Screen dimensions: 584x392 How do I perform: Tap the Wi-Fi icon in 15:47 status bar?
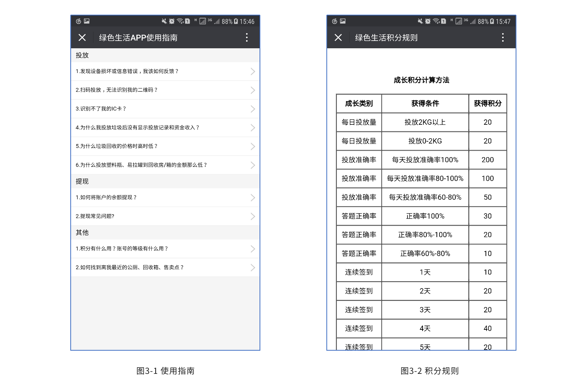point(436,21)
